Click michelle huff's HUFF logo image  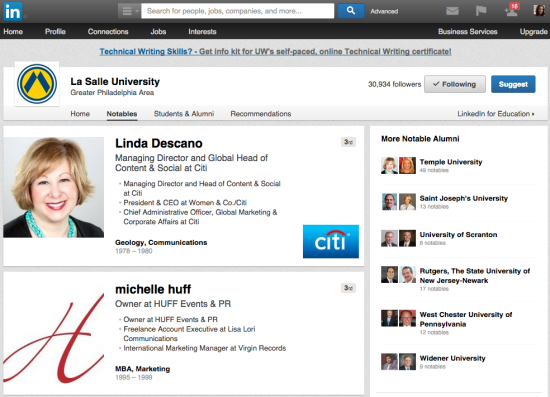click(54, 333)
